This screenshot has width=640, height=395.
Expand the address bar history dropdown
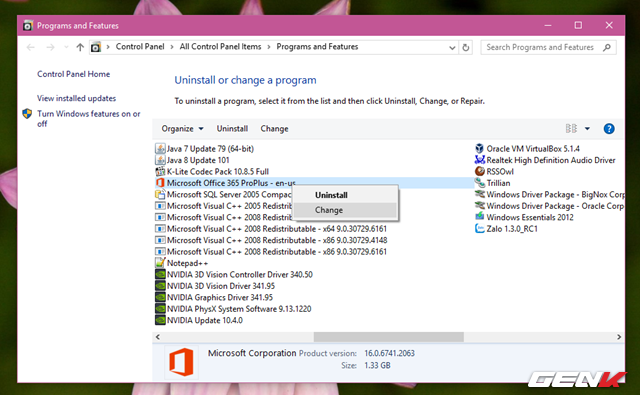click(452, 48)
